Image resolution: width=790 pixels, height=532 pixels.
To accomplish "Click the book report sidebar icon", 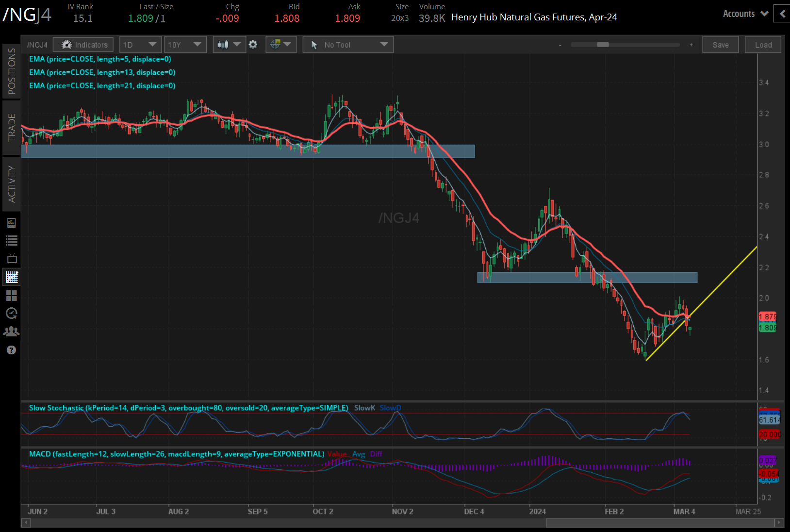I will (x=12, y=223).
